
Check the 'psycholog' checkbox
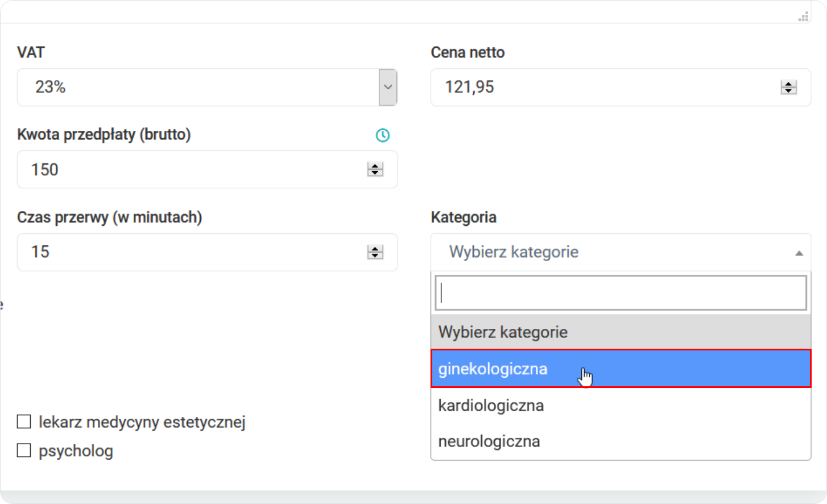[x=24, y=451]
